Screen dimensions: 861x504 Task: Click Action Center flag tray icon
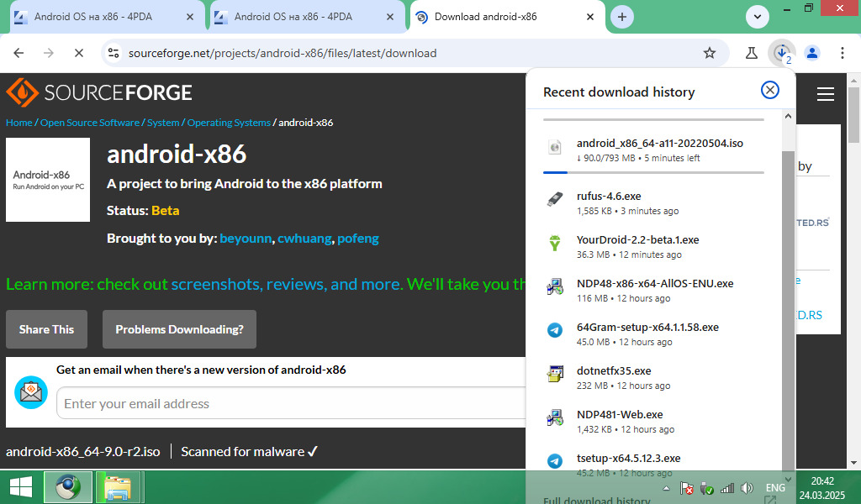click(686, 487)
